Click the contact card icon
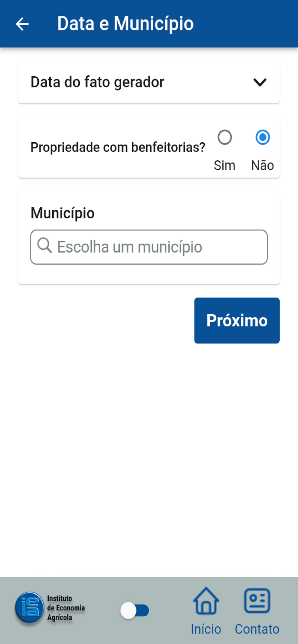The width and height of the screenshot is (298, 644). [257, 601]
